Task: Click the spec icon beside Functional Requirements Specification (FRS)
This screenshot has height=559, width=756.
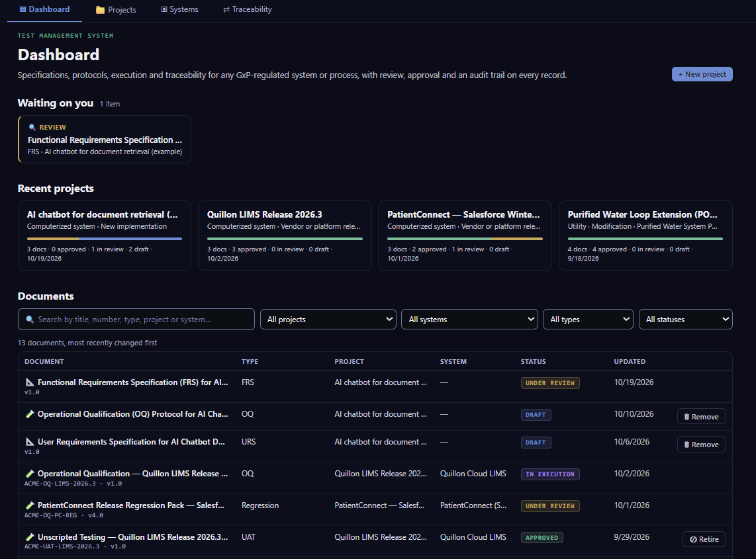Action: coord(30,382)
